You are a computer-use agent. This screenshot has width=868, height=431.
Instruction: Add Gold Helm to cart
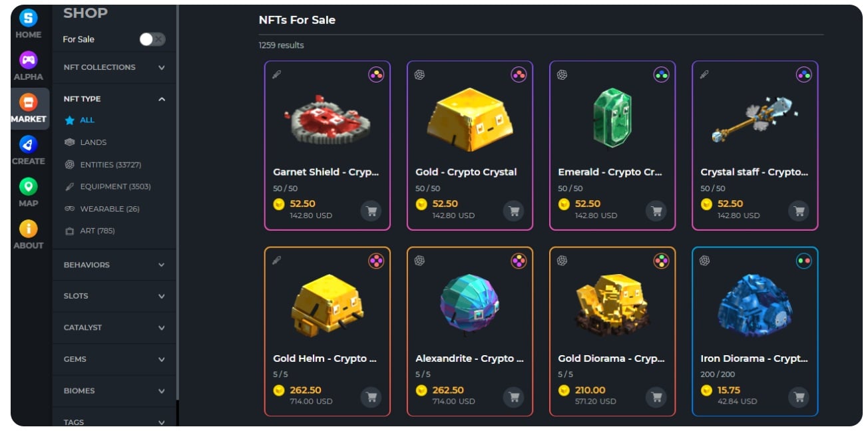click(x=371, y=397)
